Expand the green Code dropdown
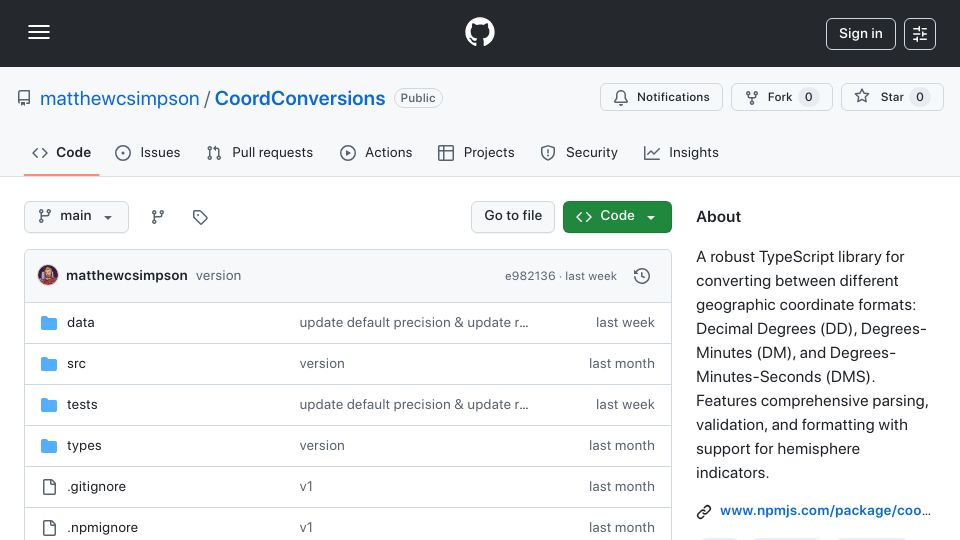The height and width of the screenshot is (540, 960). 617,217
